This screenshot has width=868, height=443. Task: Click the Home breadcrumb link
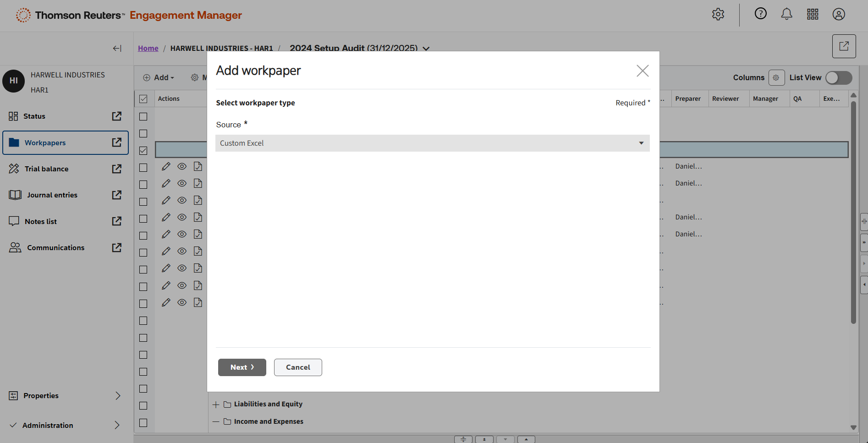[148, 48]
